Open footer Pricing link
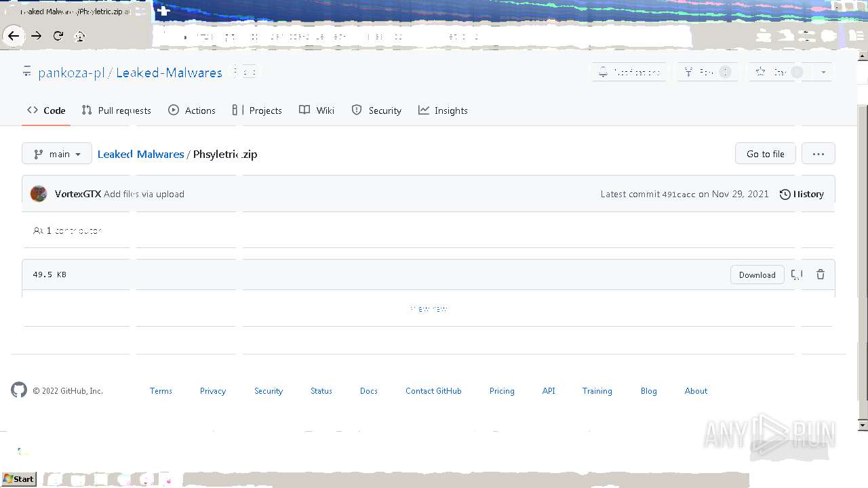Screen dimensions: 868x488 click(x=502, y=391)
